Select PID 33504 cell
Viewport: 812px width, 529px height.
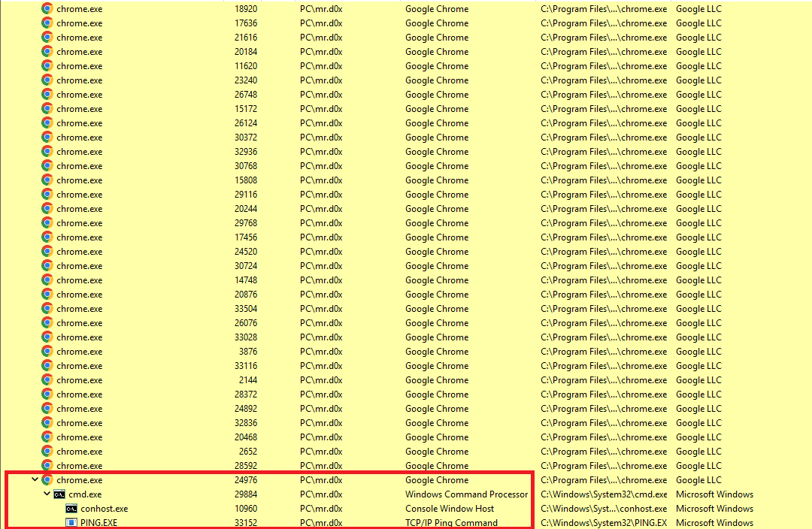coord(245,309)
